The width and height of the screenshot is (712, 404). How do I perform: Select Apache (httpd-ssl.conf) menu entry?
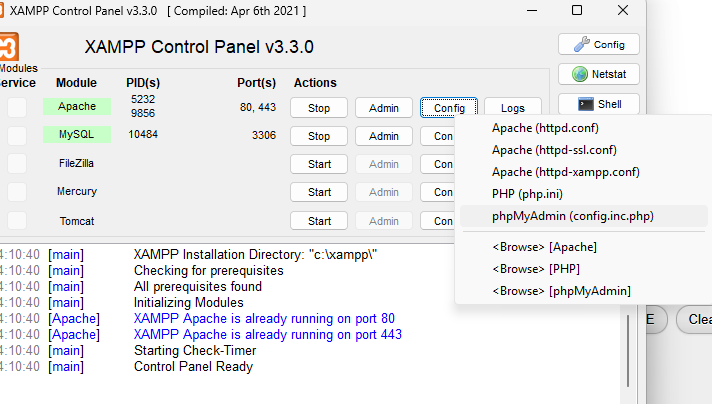[x=553, y=150]
